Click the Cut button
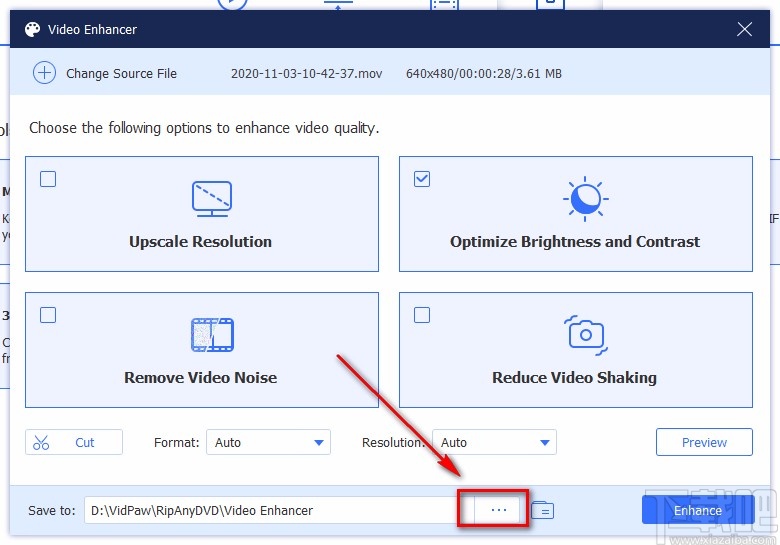The image size is (780, 545). 74,442
